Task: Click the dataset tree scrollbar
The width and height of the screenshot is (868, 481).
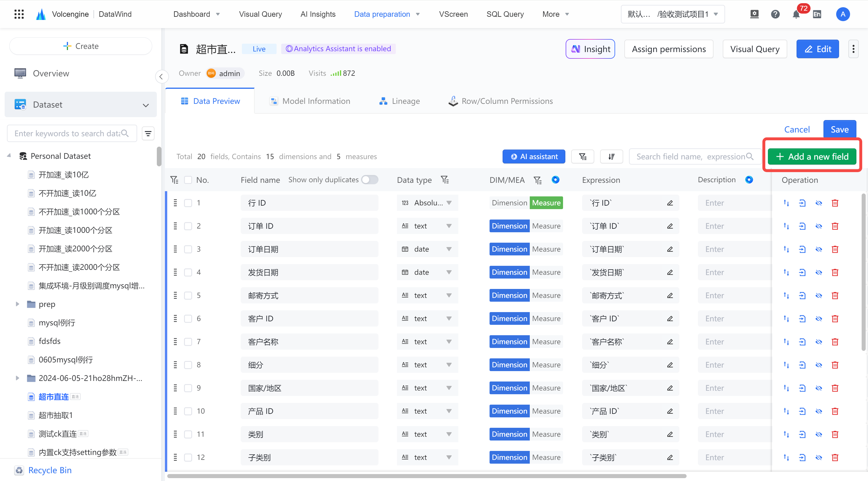Action: (x=159, y=157)
